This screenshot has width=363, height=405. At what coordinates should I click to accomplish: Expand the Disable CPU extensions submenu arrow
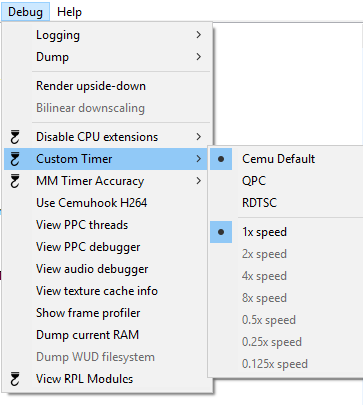199,137
